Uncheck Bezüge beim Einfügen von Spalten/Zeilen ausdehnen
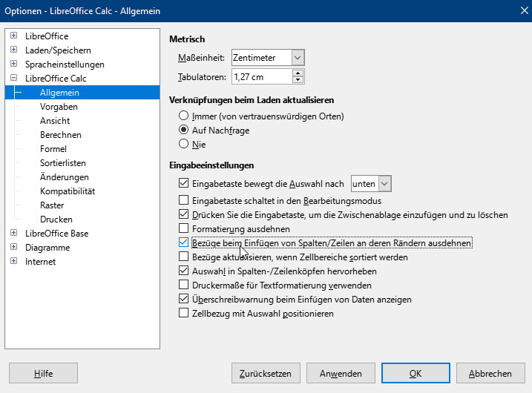This screenshot has height=393, width=532. tap(183, 242)
